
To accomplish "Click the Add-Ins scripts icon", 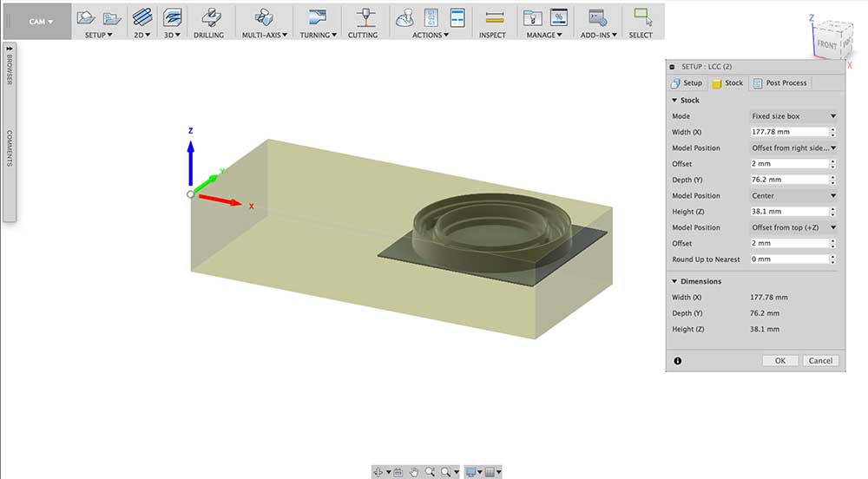I will [x=597, y=17].
